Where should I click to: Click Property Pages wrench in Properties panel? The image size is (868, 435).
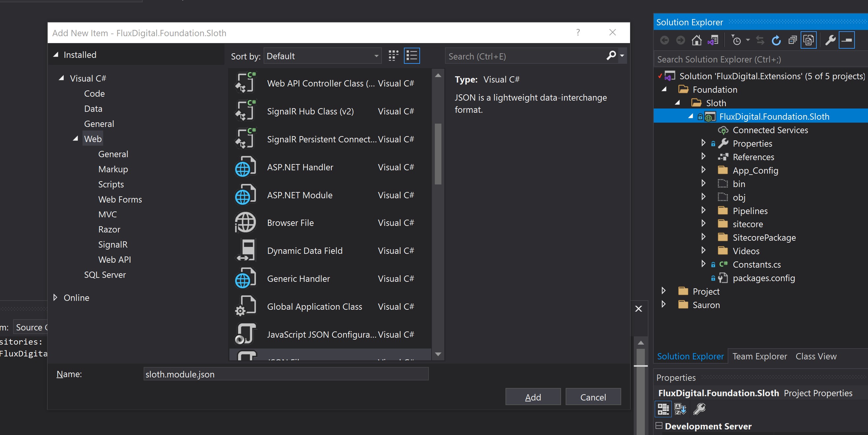tap(699, 409)
